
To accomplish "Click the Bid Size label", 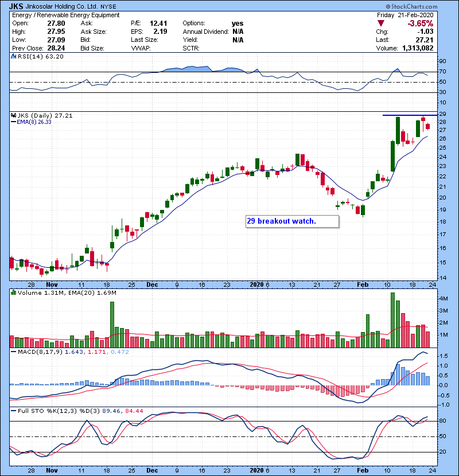I will point(92,48).
